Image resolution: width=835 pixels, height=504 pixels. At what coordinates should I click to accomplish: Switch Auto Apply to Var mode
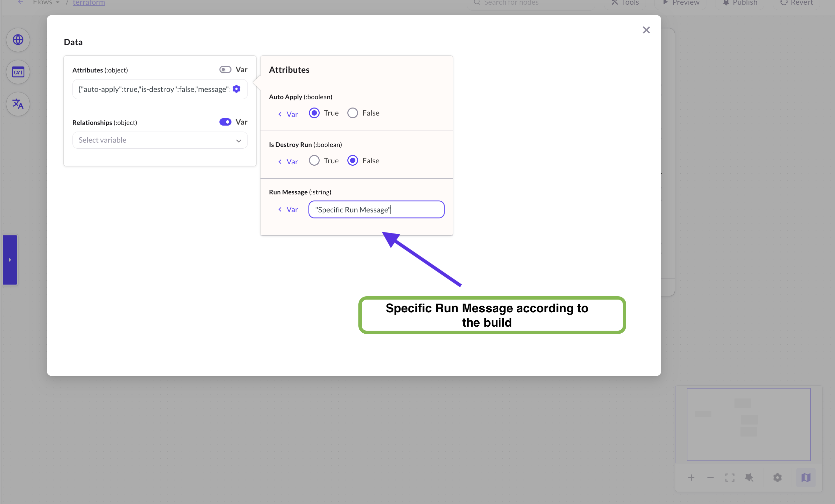[288, 114]
